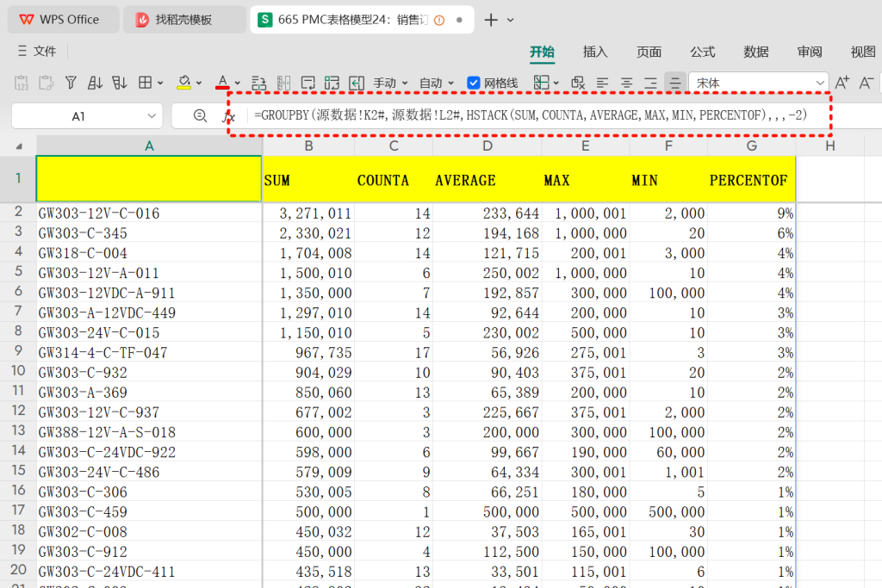This screenshot has width=882, height=588.
Task: Open the 手动 dropdown
Action: 391,84
